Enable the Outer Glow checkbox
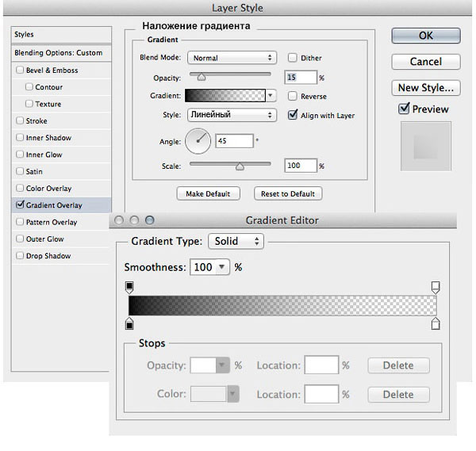The image size is (476, 451). pyautogui.click(x=20, y=239)
